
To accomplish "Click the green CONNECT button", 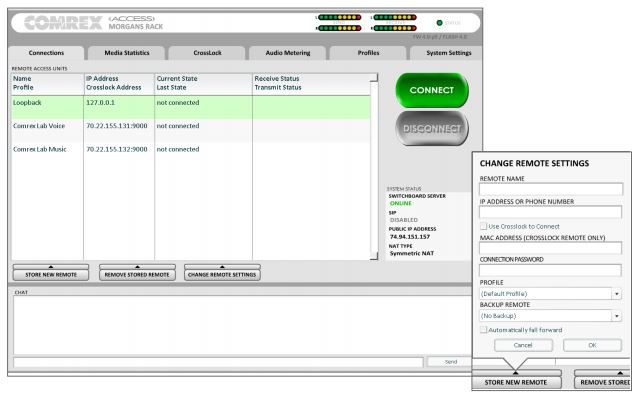I will tap(432, 90).
